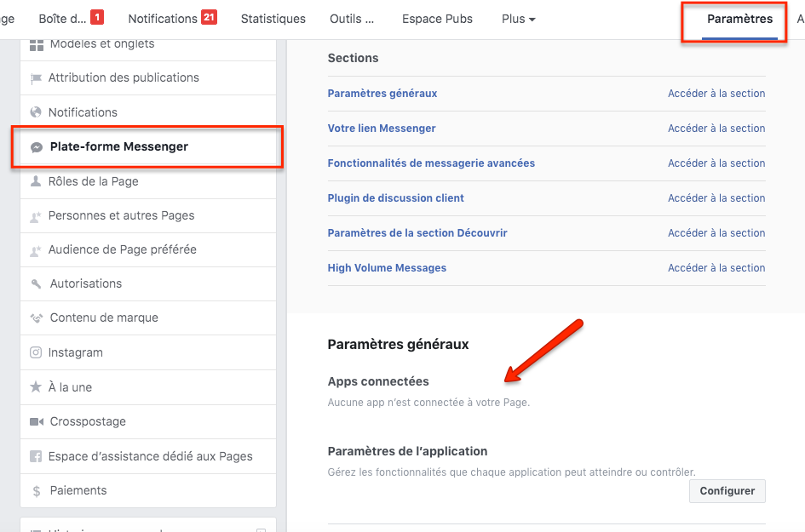Open the Paramètres tab
Screen dimensions: 805x532
tap(739, 19)
